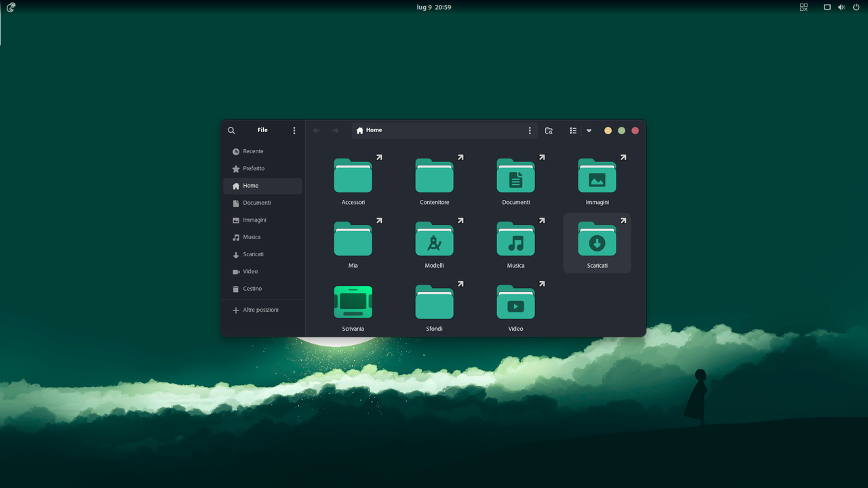This screenshot has width=868, height=488.
Task: Open the view options dropdown next to list icon
Action: 589,130
